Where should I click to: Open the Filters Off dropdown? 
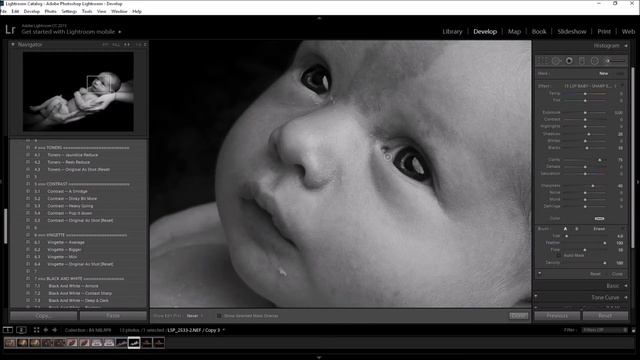pos(604,330)
